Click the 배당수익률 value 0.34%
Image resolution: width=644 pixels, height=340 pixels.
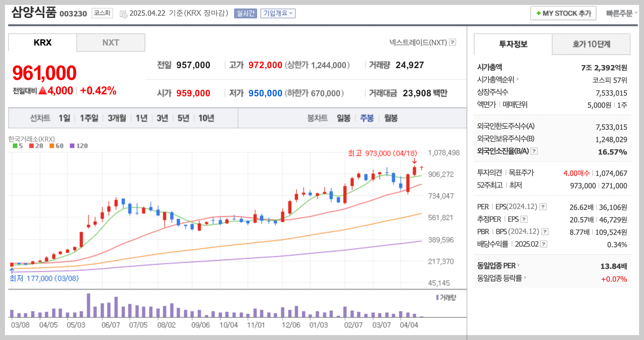tap(617, 245)
